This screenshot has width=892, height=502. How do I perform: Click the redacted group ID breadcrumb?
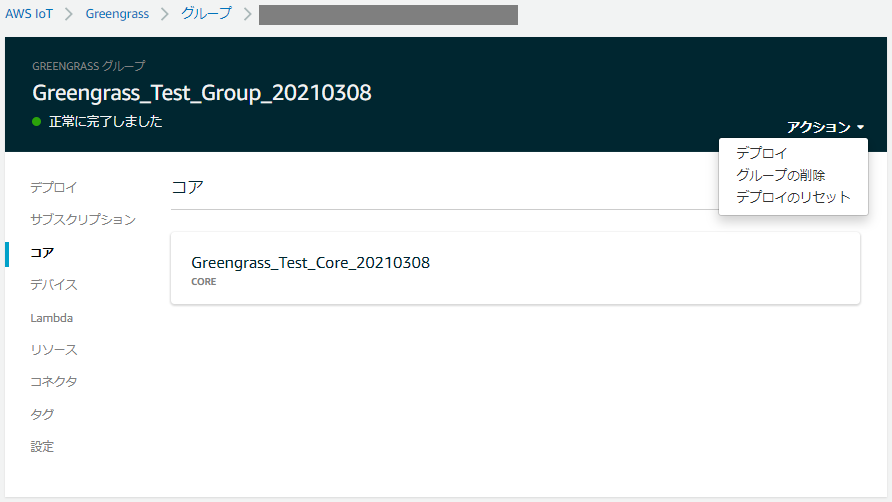pyautogui.click(x=389, y=15)
